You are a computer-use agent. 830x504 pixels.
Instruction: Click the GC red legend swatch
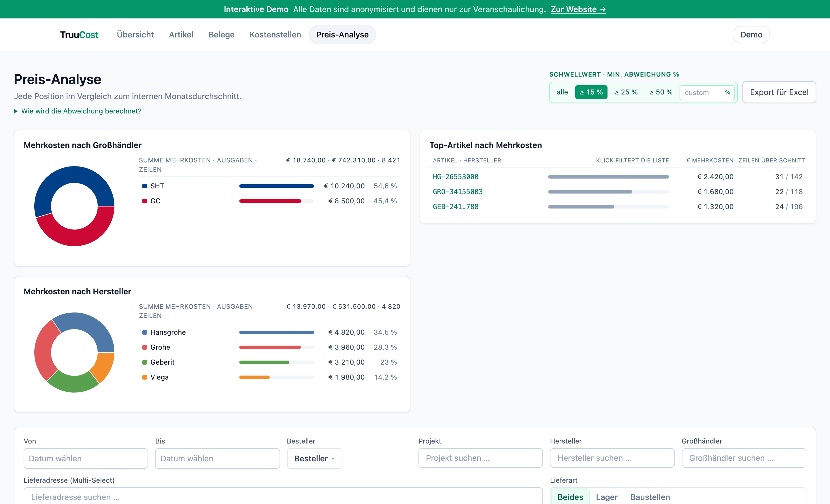click(x=144, y=201)
